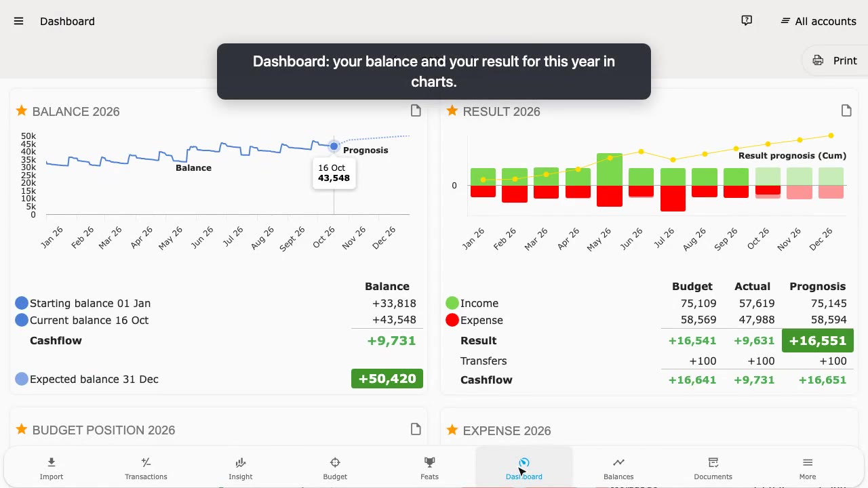Click the Expense 2026 heading
This screenshot has height=488, width=868.
[x=507, y=430]
